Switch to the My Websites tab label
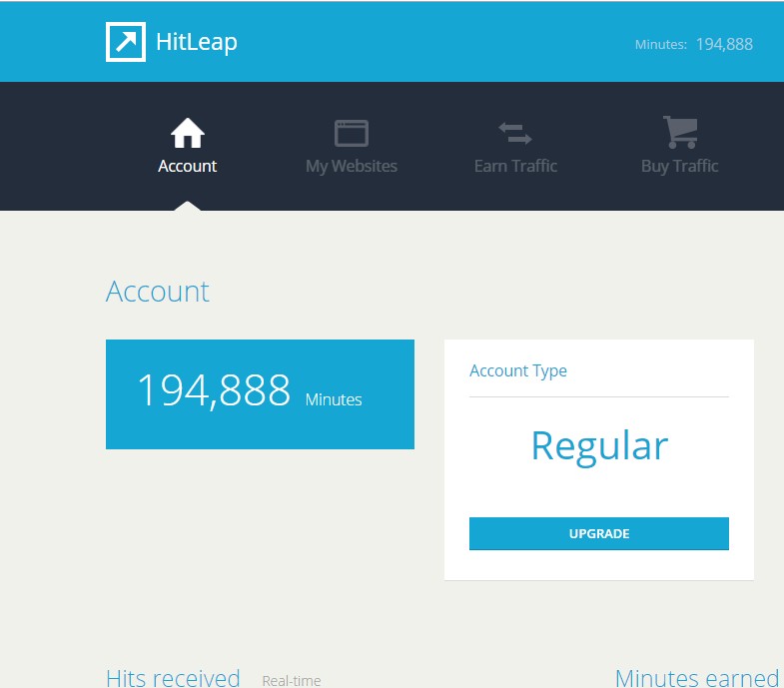 click(352, 167)
